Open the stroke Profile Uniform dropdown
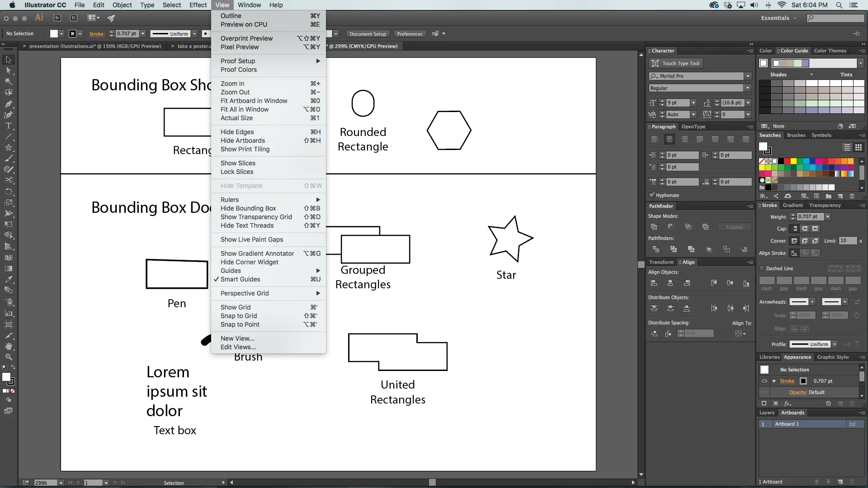 click(835, 344)
